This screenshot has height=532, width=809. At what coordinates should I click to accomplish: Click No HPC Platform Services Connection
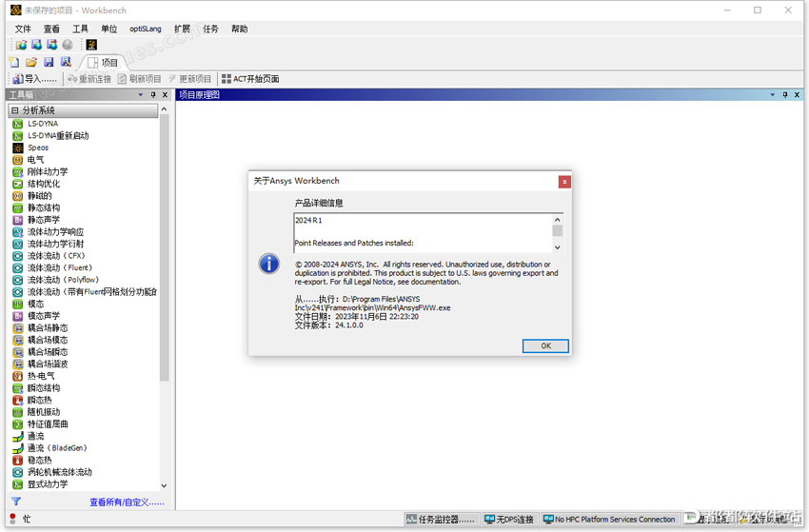610,519
